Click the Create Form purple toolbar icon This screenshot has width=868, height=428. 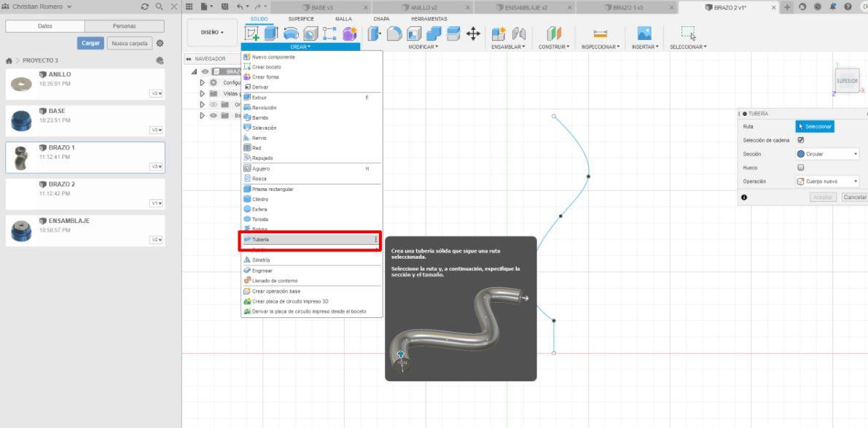point(349,34)
